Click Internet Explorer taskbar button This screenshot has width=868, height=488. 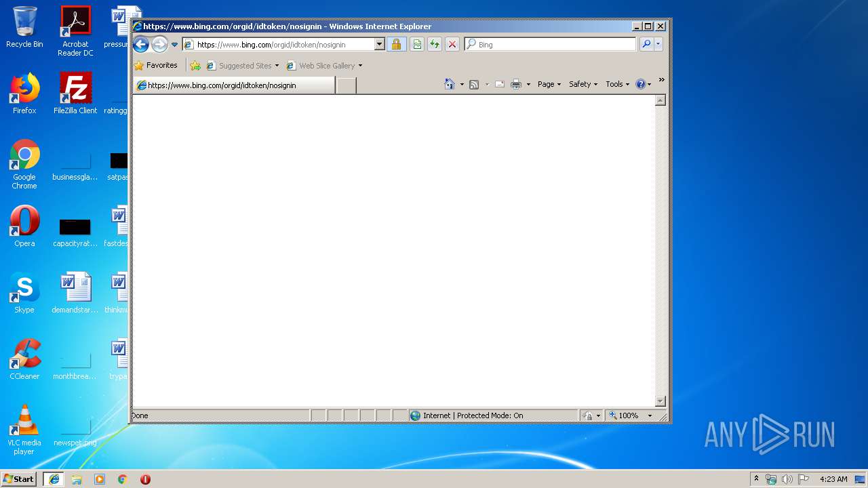54,479
